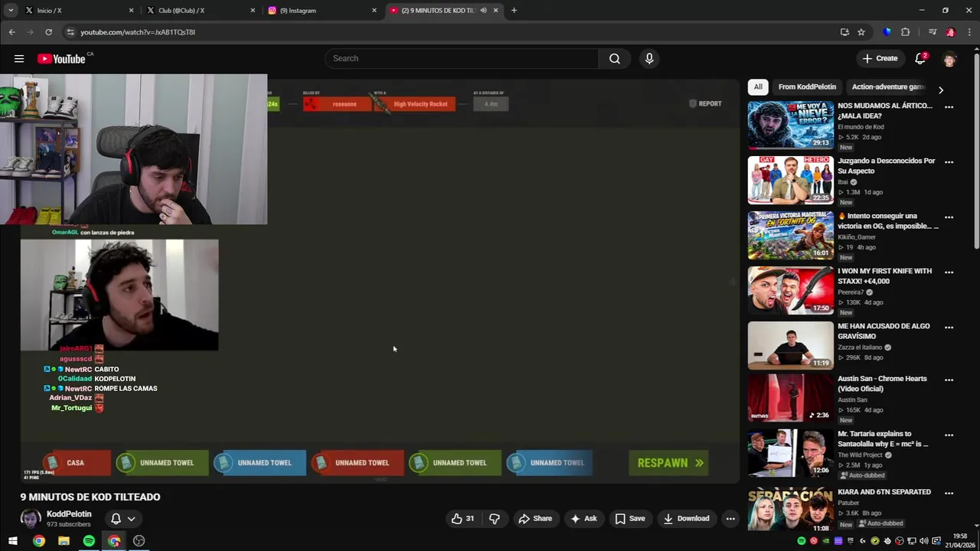
Task: Mute the playing YouTube tab audio
Action: [483, 11]
